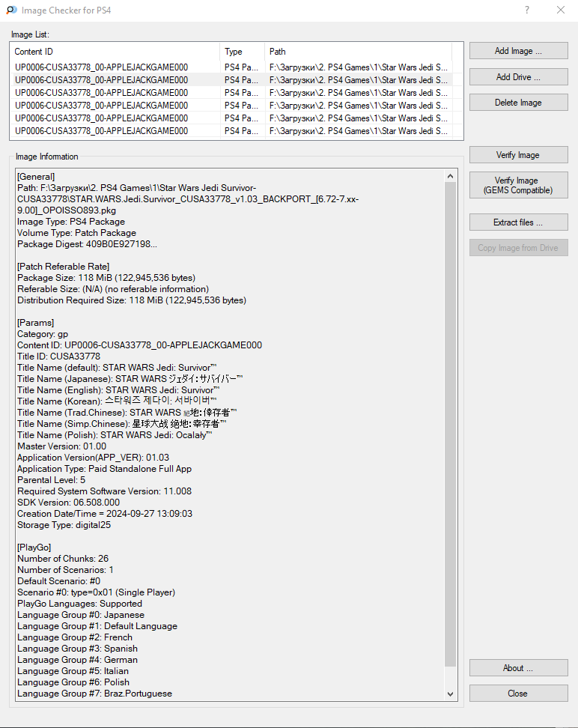Click 'PlayGo Languages: Supported' line
Image resolution: width=578 pixels, height=728 pixels.
(80, 604)
